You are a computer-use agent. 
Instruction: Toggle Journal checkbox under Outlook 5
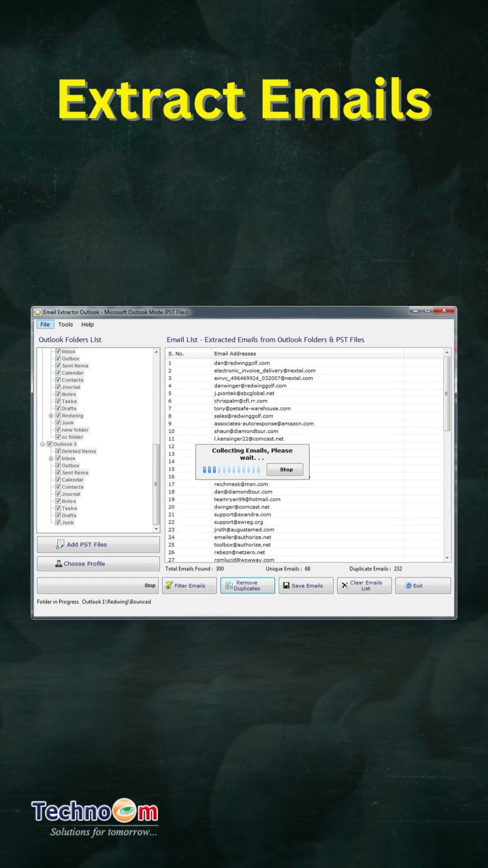coord(58,494)
